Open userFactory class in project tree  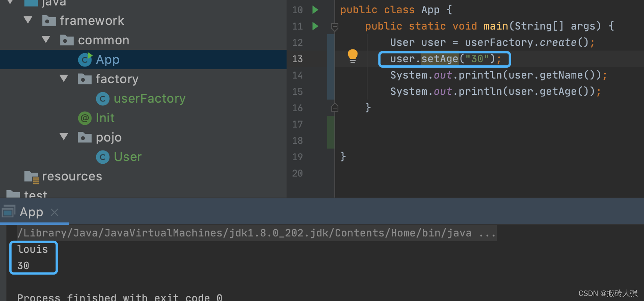(x=150, y=98)
